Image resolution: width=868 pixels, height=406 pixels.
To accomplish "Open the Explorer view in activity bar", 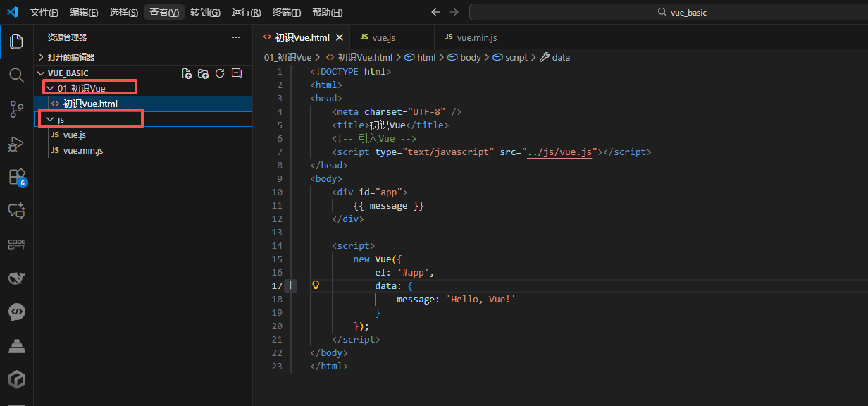I will pos(16,42).
